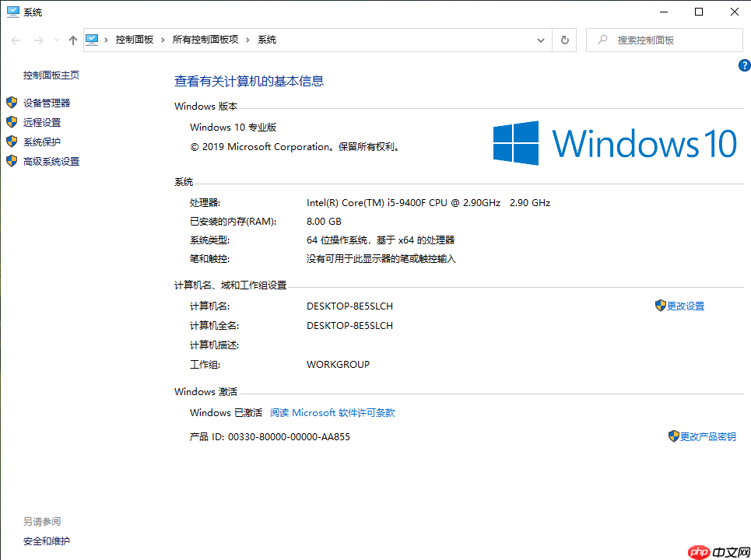Click 更改设置 link
Image resolution: width=751 pixels, height=560 pixels.
click(686, 306)
